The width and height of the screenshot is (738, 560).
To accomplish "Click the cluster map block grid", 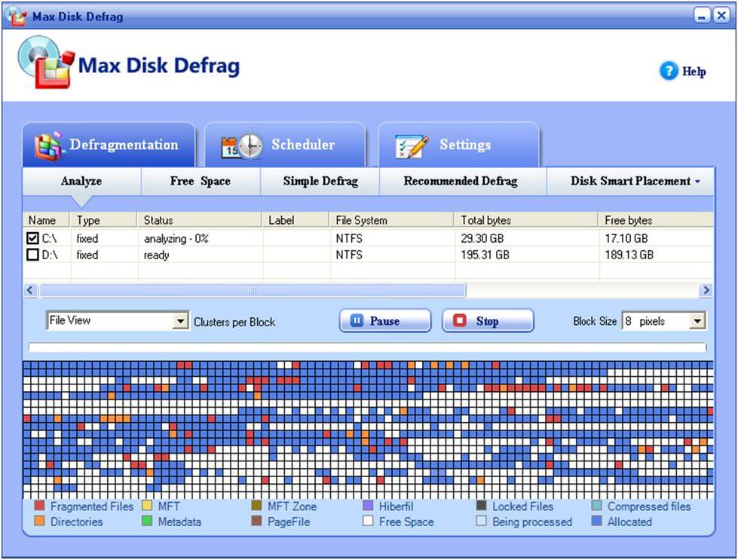I will [x=368, y=430].
